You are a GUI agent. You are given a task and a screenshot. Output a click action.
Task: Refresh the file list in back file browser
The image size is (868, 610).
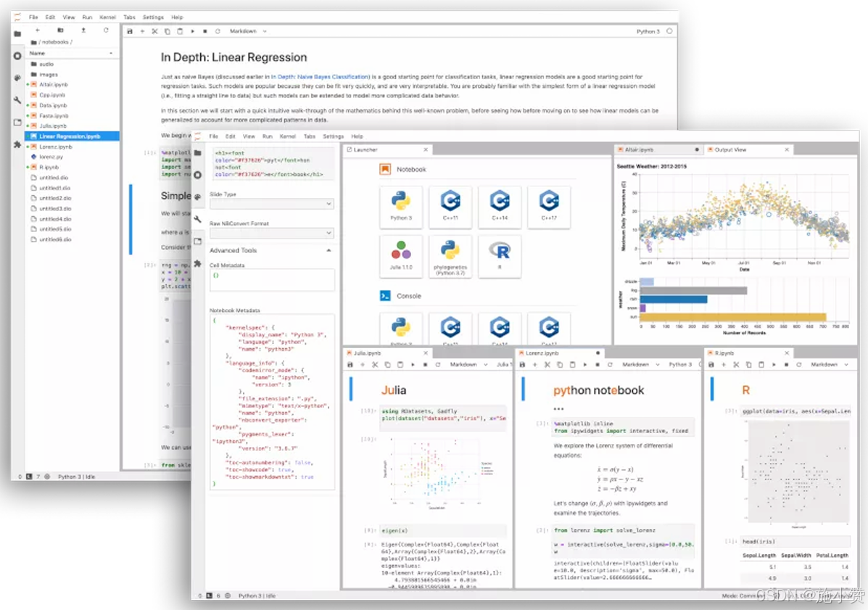(x=106, y=30)
